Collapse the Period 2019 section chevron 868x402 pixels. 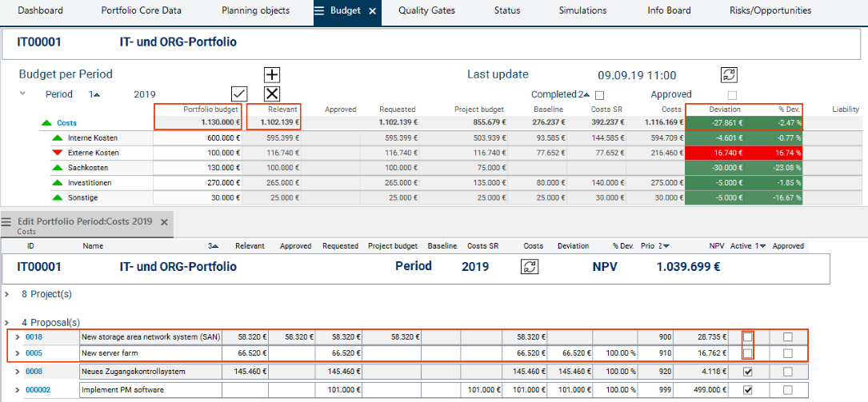click(x=23, y=94)
